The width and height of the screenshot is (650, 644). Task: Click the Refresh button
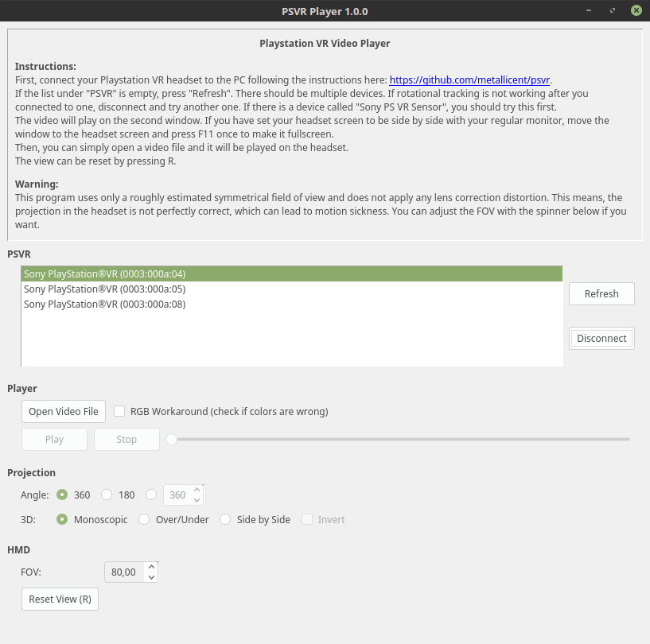click(x=601, y=293)
